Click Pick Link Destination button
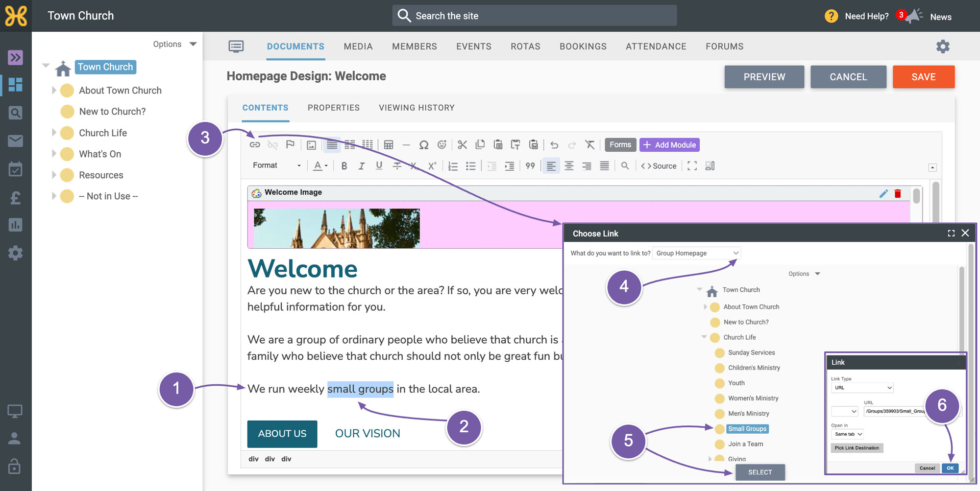The width and height of the screenshot is (980, 491). pyautogui.click(x=857, y=448)
